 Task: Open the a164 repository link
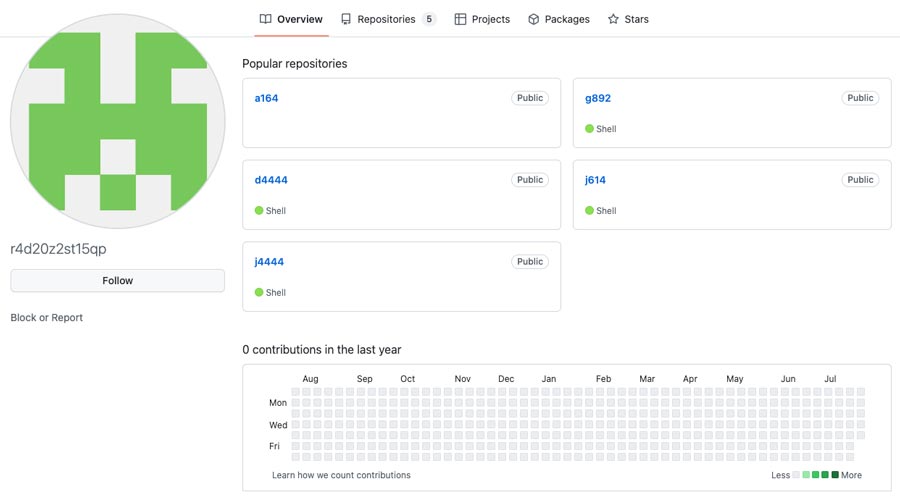point(266,98)
